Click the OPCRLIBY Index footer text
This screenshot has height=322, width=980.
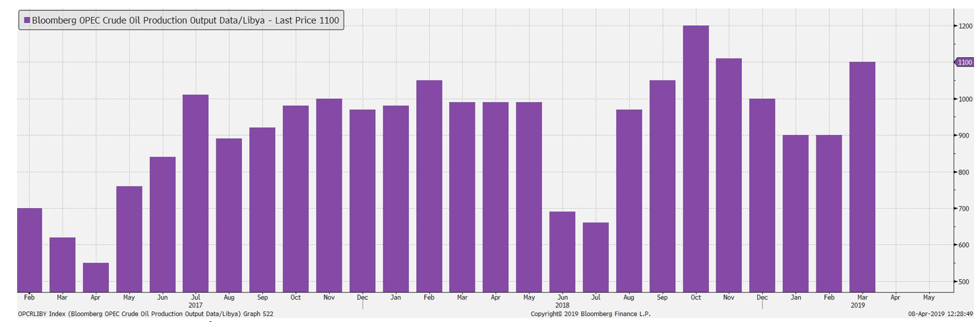click(x=145, y=314)
